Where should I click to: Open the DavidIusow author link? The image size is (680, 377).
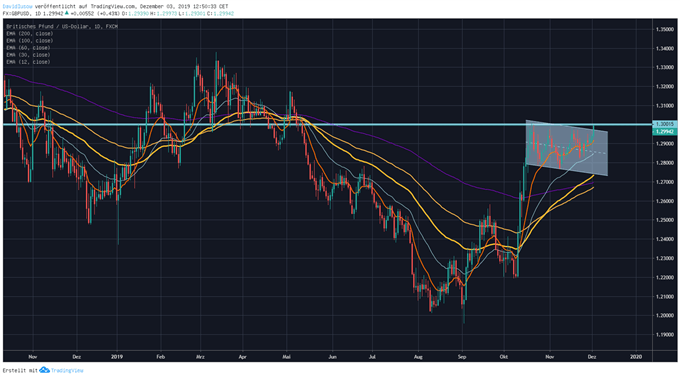[x=17, y=7]
